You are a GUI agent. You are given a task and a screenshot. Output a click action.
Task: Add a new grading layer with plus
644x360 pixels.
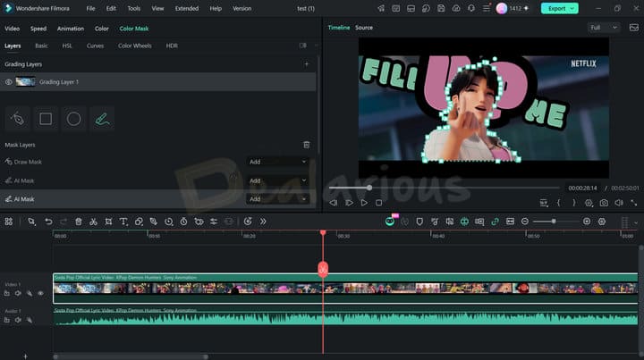[306, 64]
